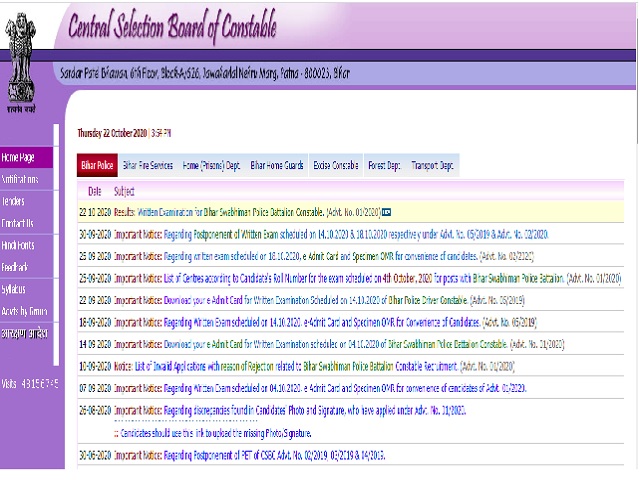Open 07-09-2020 notice about 04.10.2020 exam
The width and height of the screenshot is (640, 480).
coord(320,388)
